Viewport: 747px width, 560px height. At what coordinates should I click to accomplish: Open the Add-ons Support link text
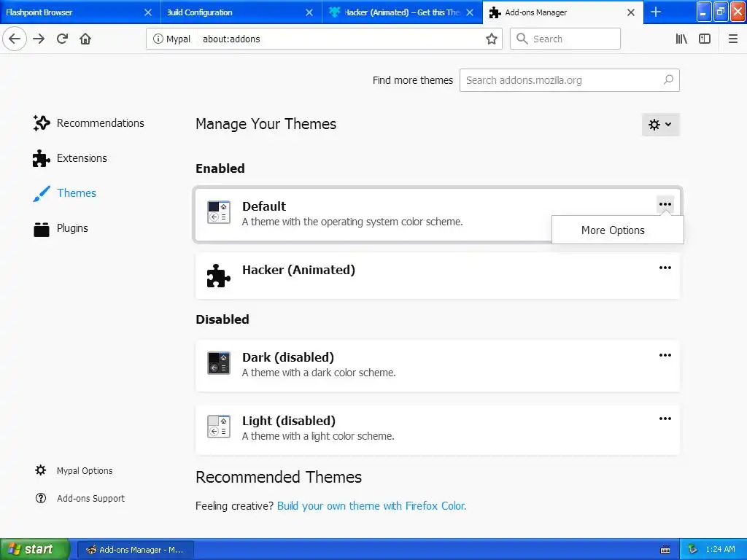(90, 498)
